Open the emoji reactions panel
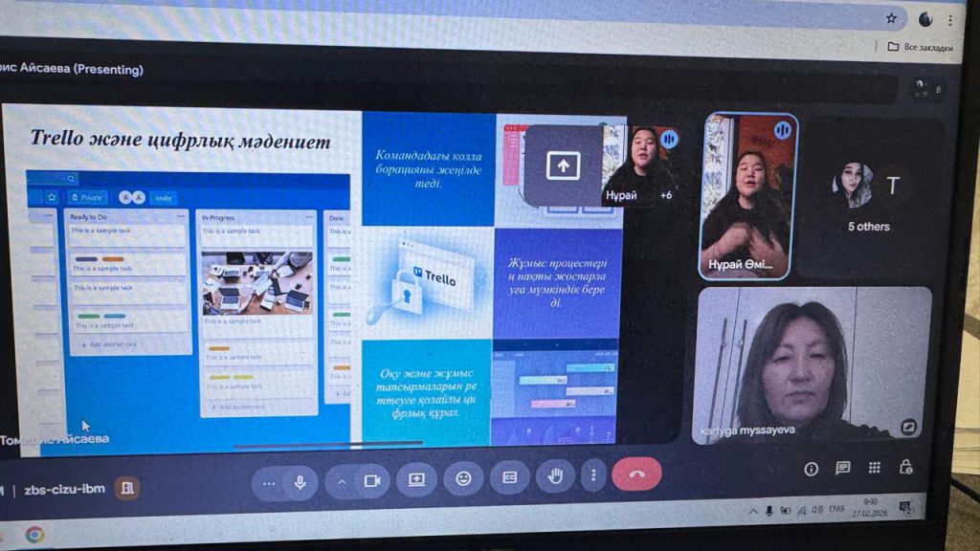 pos(463,478)
